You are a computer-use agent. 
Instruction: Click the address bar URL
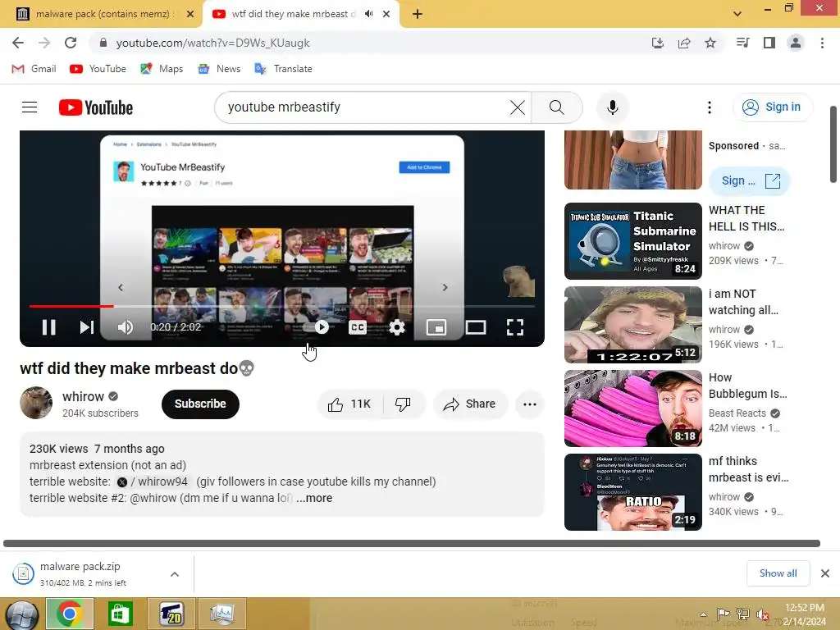(x=212, y=43)
